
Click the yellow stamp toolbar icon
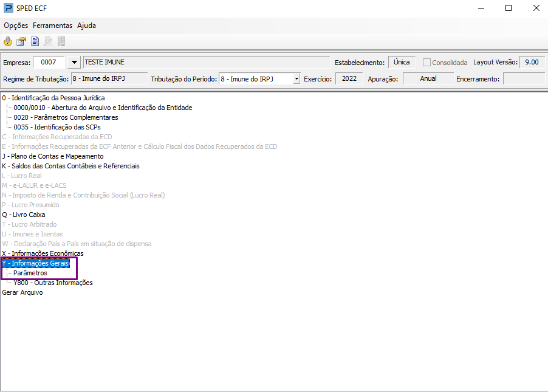8,41
